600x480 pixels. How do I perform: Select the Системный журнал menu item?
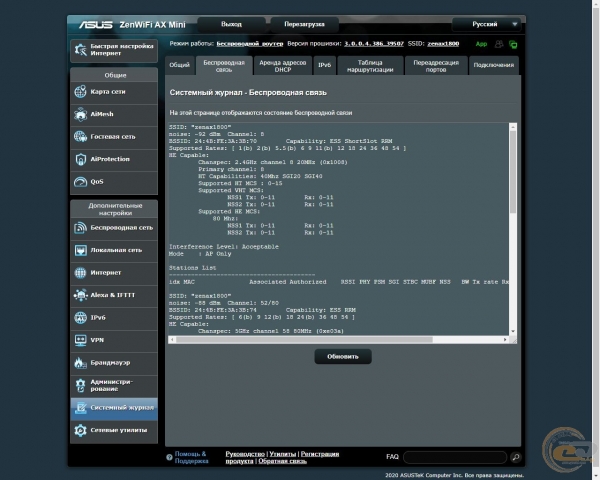click(114, 408)
